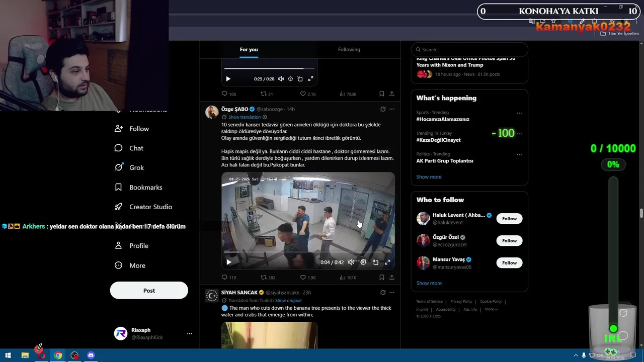Viewport: 644px width, 362px height.
Task: Open #KazaDeğilCinayet trending topic
Action: (x=438, y=140)
